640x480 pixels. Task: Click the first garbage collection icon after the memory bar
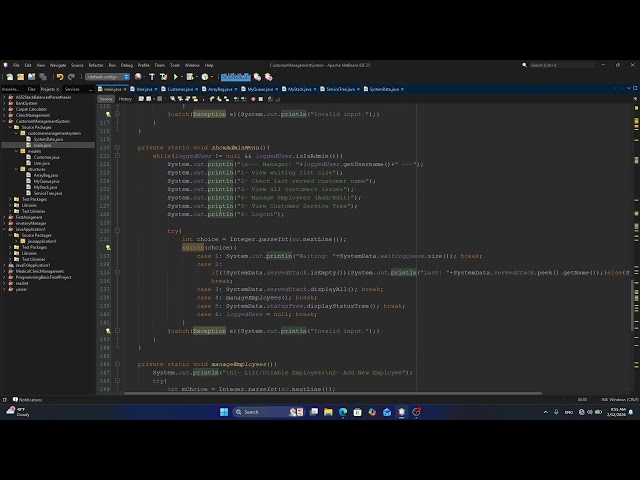pos(257,77)
